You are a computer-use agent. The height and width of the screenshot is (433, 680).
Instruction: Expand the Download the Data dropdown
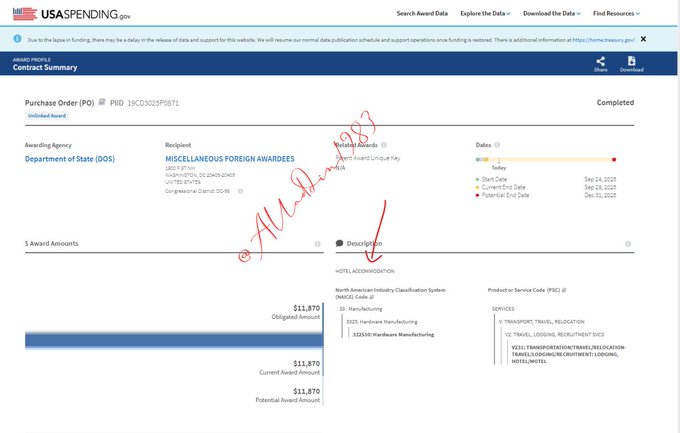(552, 13)
